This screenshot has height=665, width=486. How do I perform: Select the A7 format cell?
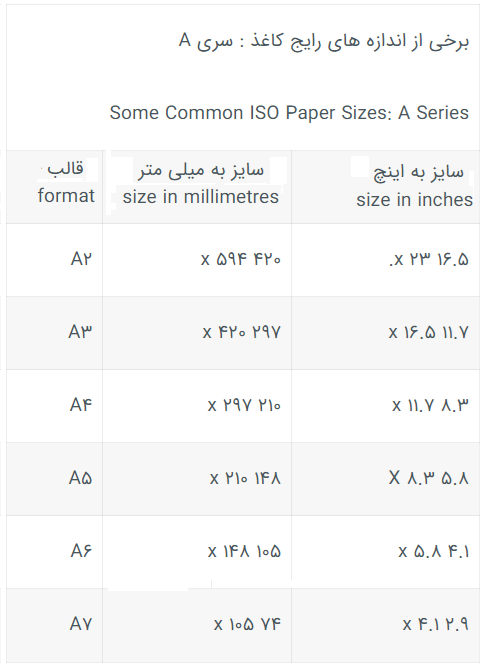[x=81, y=624]
